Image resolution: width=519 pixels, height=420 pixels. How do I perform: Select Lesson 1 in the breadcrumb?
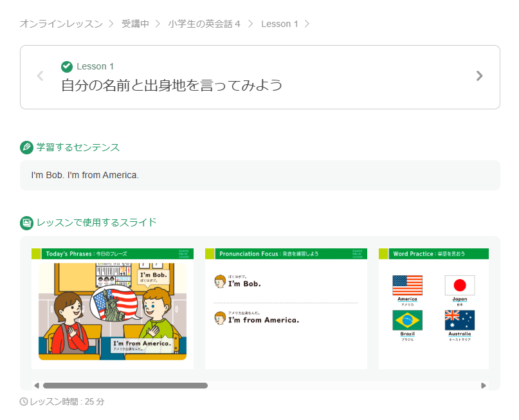pos(279,24)
